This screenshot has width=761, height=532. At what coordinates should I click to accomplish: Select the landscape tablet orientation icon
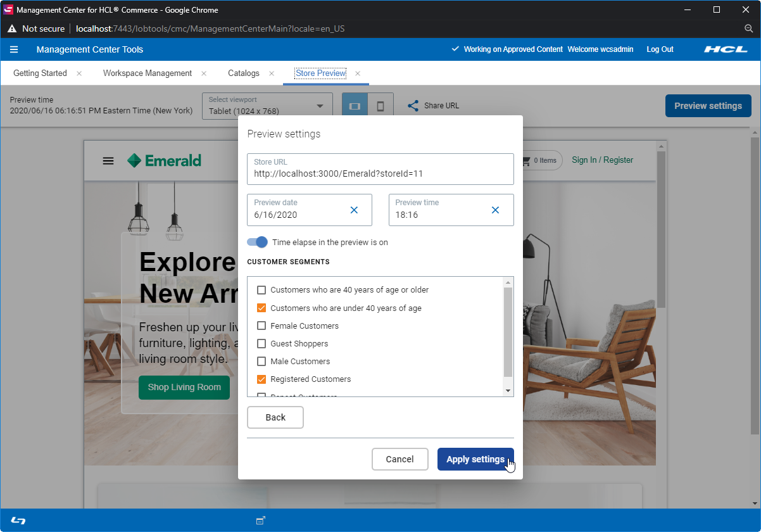(355, 106)
